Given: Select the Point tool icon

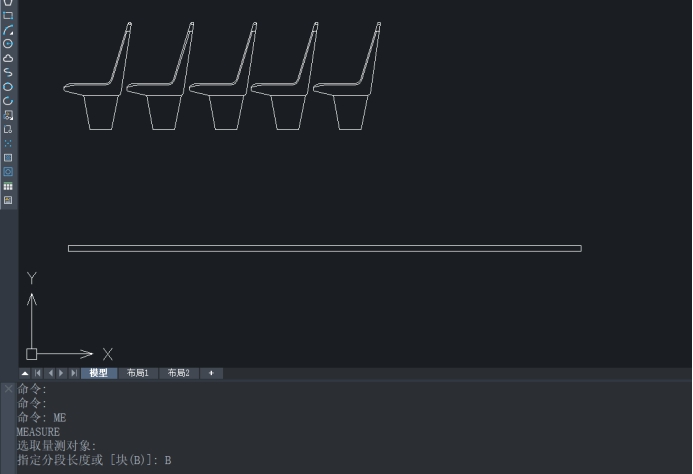Looking at the screenshot, I should (8, 144).
